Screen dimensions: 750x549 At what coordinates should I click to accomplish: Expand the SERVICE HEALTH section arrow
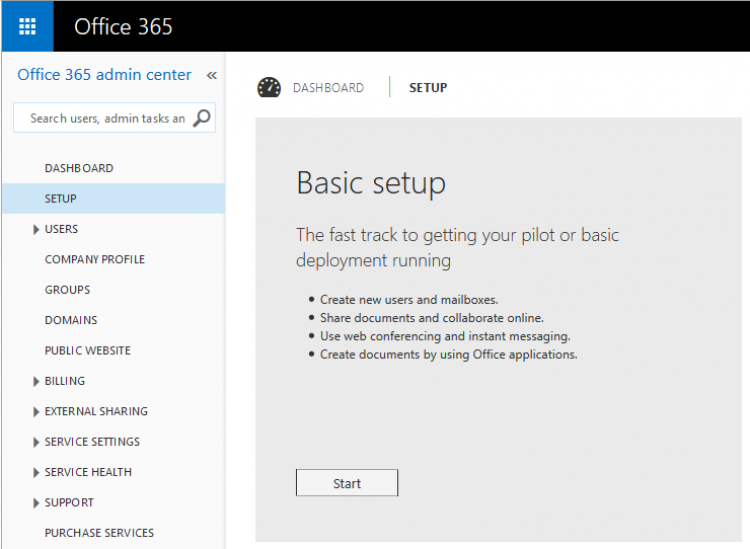point(36,472)
